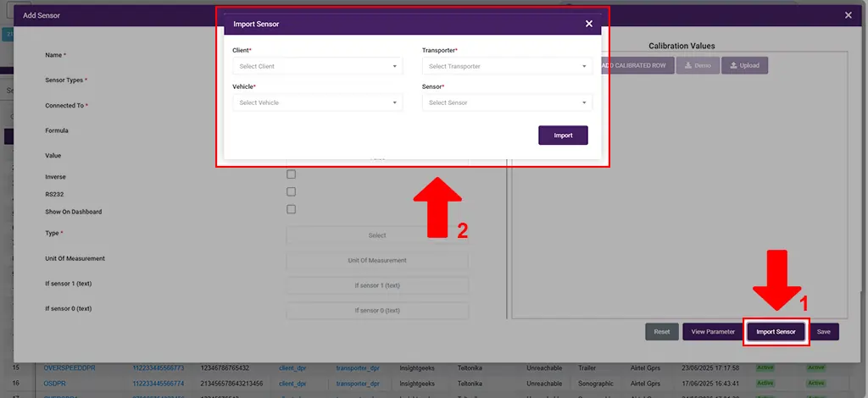Screen dimensions: 868x398
Task: Close the Import Sensor dialog
Action: 589,24
